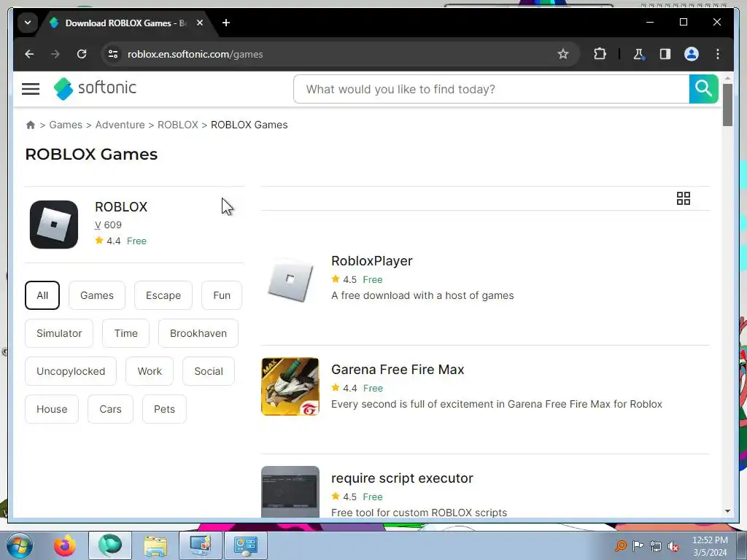The height and width of the screenshot is (560, 747).
Task: Open a new browser tab
Action: point(226,23)
